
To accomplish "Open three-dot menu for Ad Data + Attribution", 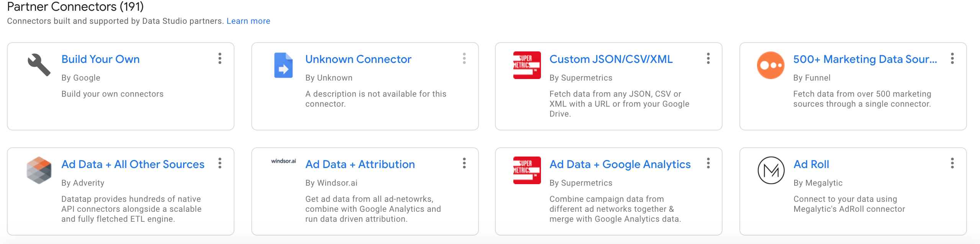I will [464, 163].
